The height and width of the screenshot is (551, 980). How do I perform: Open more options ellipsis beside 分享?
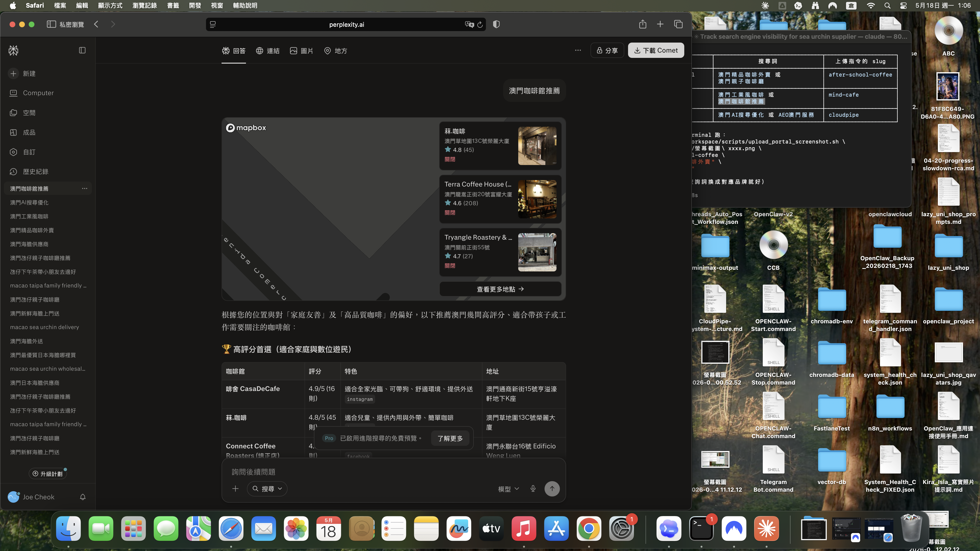point(578,50)
